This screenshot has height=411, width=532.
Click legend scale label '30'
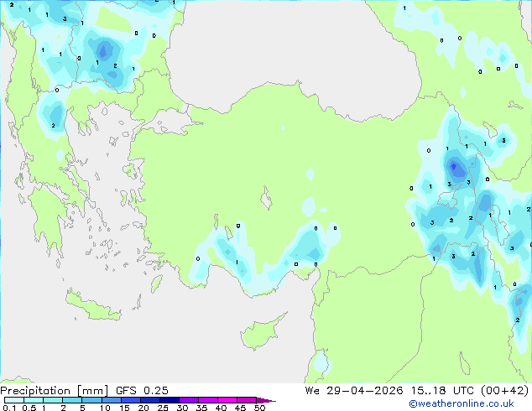click(x=182, y=408)
